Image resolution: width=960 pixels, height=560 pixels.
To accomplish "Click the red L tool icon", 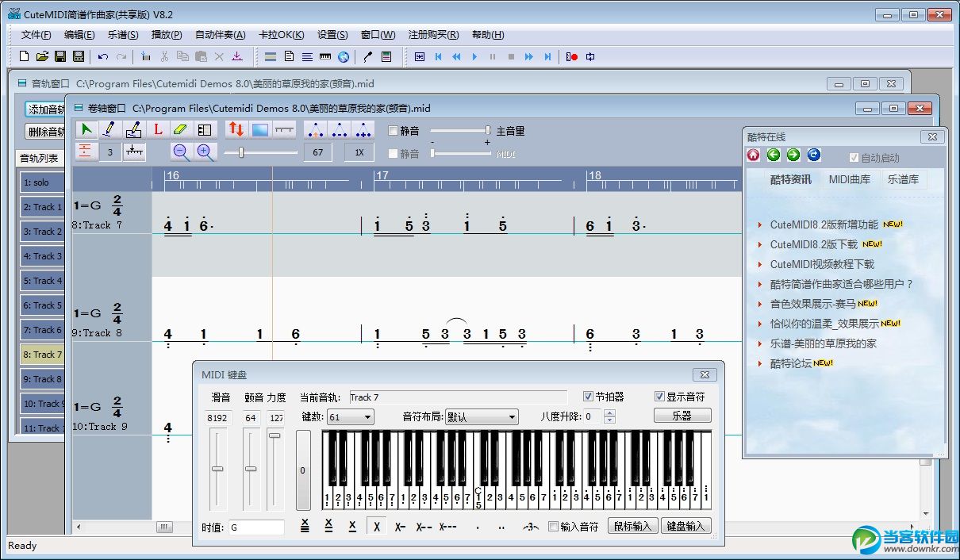I will (157, 130).
